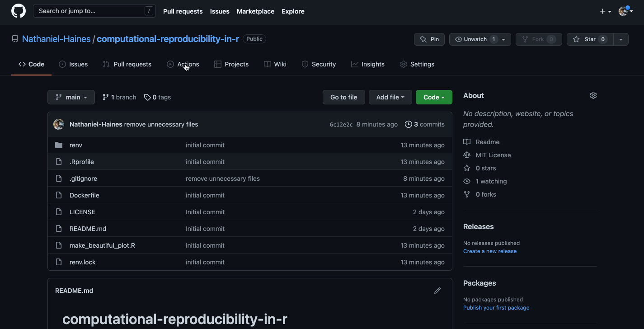Open the Actions tab
This screenshot has height=329, width=644.
pos(183,64)
